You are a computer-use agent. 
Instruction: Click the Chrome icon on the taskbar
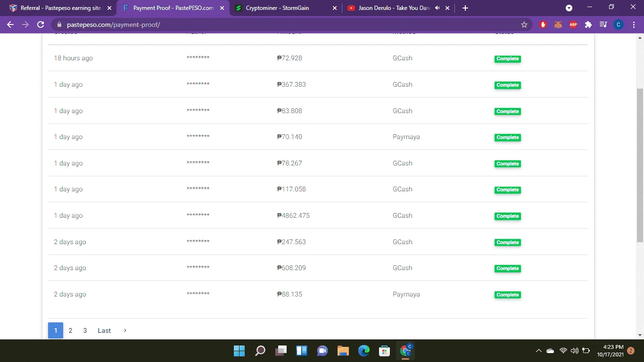pos(405,351)
